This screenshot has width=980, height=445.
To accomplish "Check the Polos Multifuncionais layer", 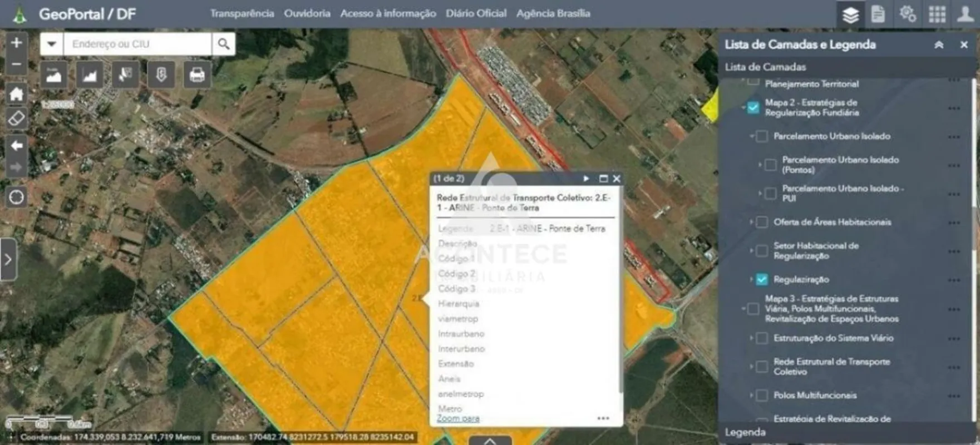I will point(762,395).
